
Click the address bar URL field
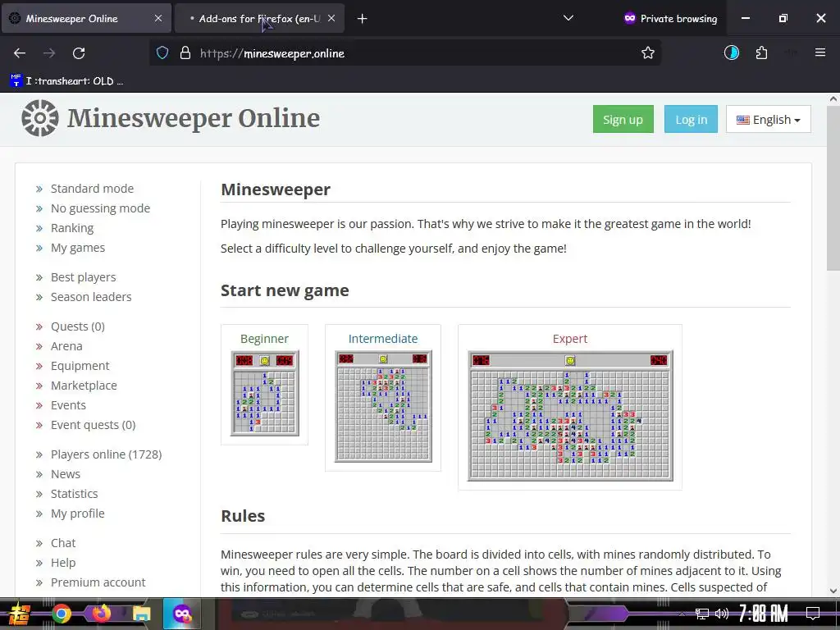404,53
